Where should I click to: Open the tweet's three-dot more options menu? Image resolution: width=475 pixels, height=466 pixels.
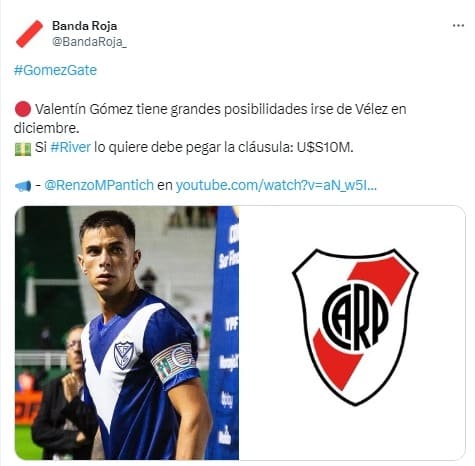coord(458,25)
